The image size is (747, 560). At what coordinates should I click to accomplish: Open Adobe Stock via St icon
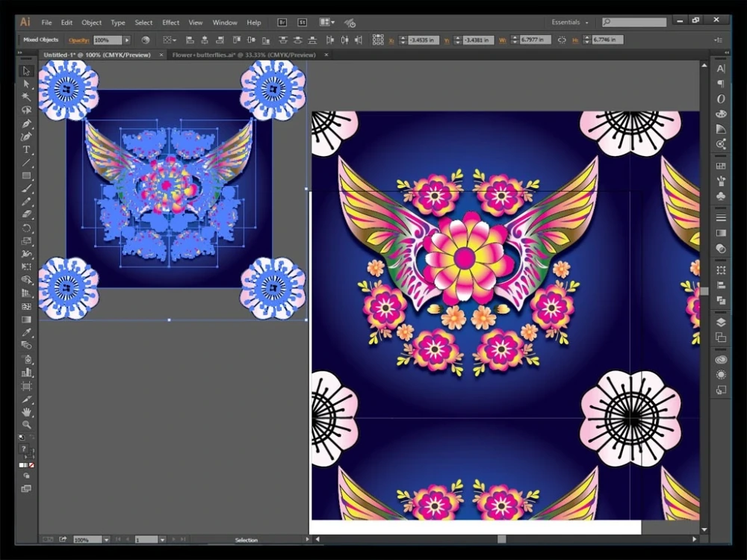[x=302, y=22]
